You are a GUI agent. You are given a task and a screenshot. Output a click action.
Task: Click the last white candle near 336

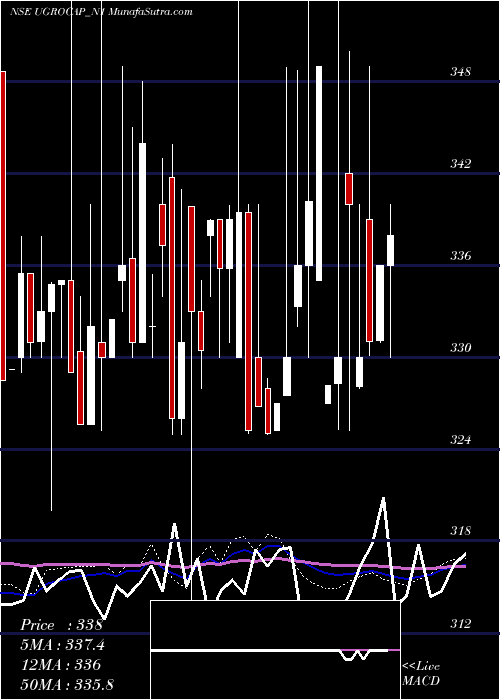[391, 250]
